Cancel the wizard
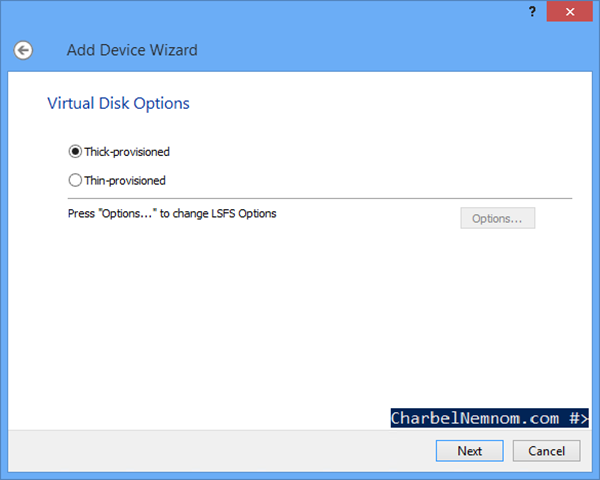Screen dimensions: 600x480 click(x=546, y=451)
